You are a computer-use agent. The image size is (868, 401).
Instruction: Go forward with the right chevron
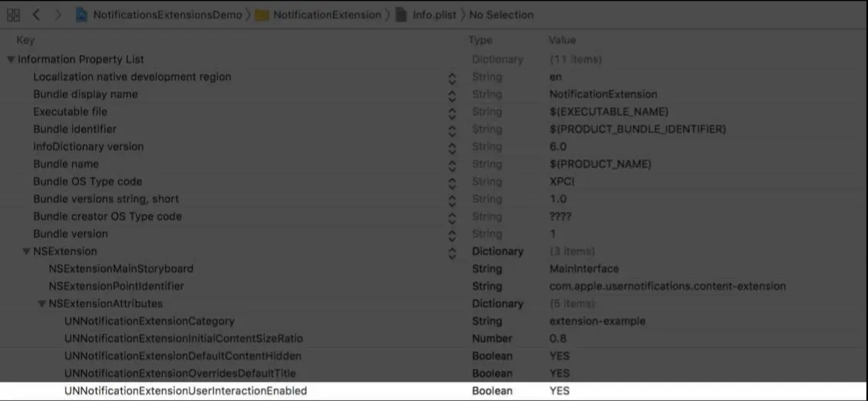pos(58,15)
